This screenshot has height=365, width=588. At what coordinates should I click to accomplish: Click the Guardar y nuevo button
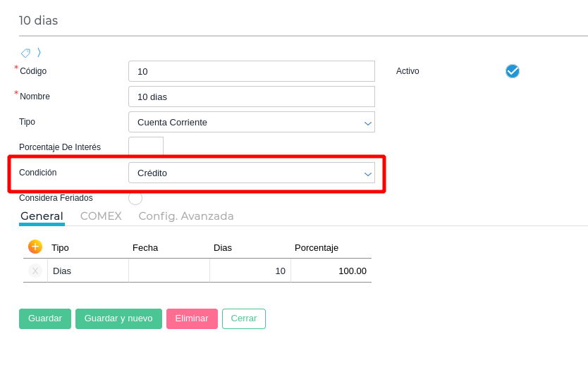tap(118, 318)
